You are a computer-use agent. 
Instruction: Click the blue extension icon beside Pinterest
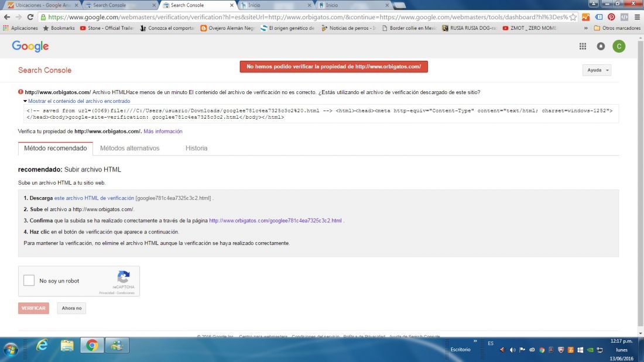tap(599, 17)
